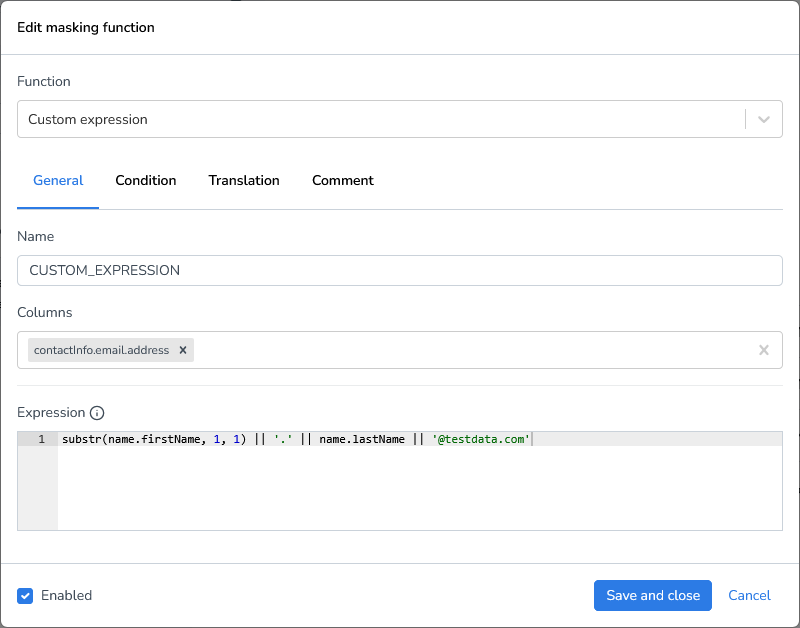
Task: Clear all columns using the X icon
Action: pos(764,350)
